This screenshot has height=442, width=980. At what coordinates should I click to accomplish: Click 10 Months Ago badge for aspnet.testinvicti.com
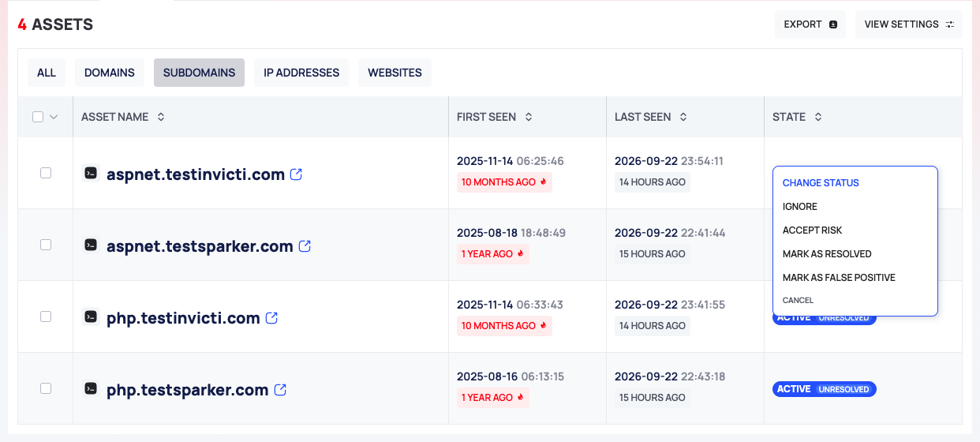(x=504, y=182)
